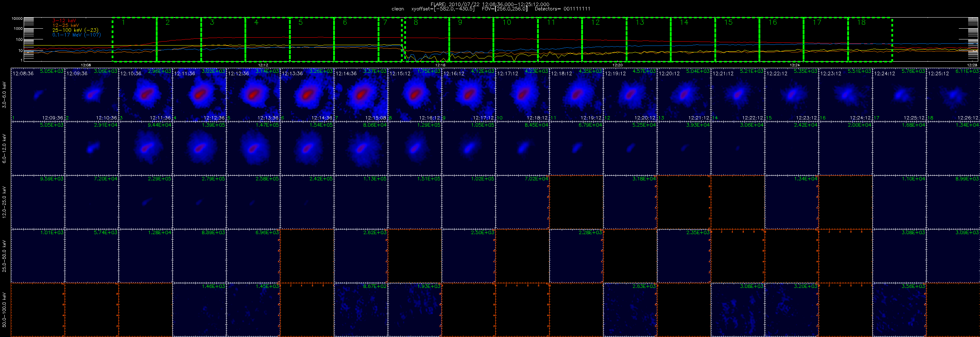Click the 3.0-6.0 keV row label
Screen dimensions: 980x337
[x=4, y=95]
